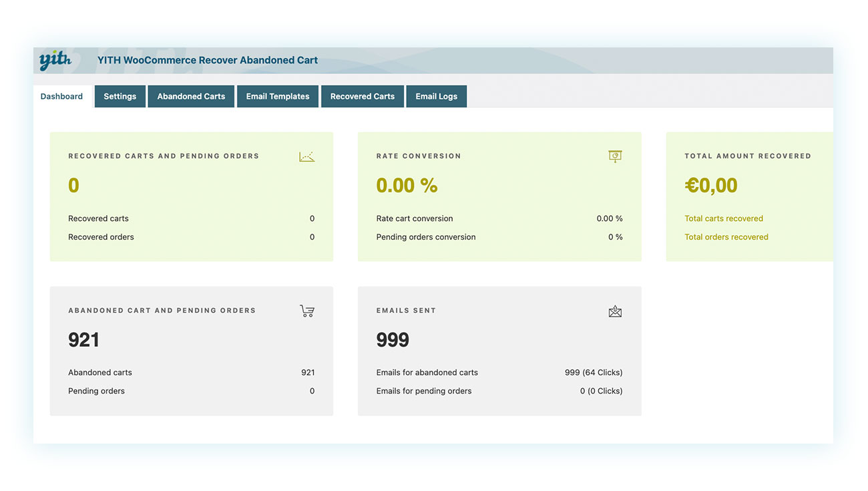
Task: Click the 'Pending orders' row label
Action: 96,391
